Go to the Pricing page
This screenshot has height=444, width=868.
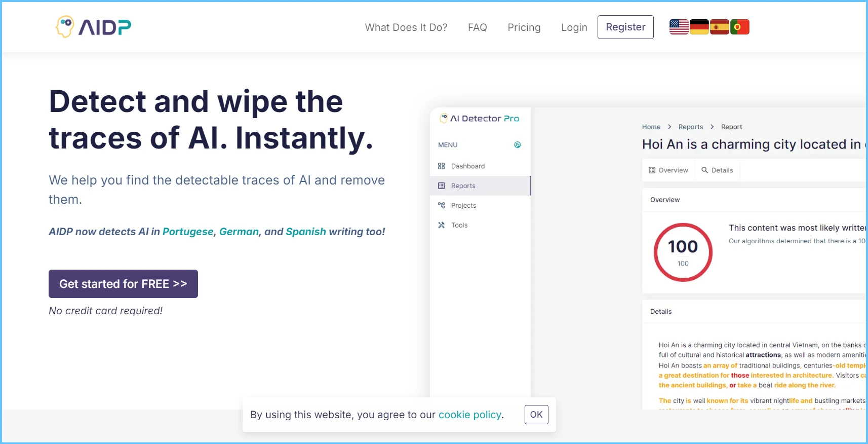point(524,27)
